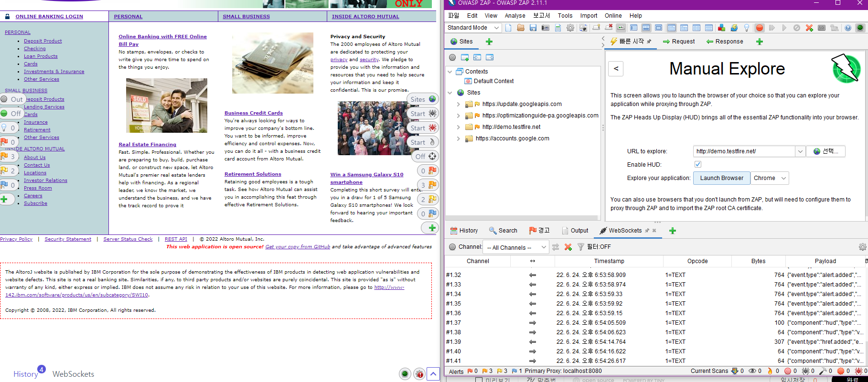Select WebSocket message row #1.39
Screen dimensions: 868x382
click(x=656, y=342)
